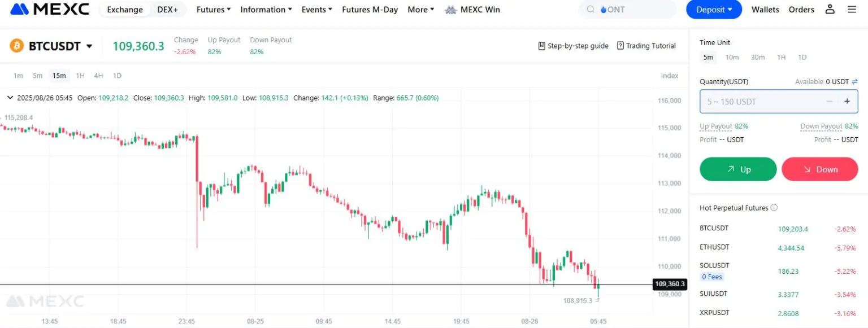Screen dimensions: 868x328
Task: Select the 1H time unit option
Action: [x=781, y=57]
